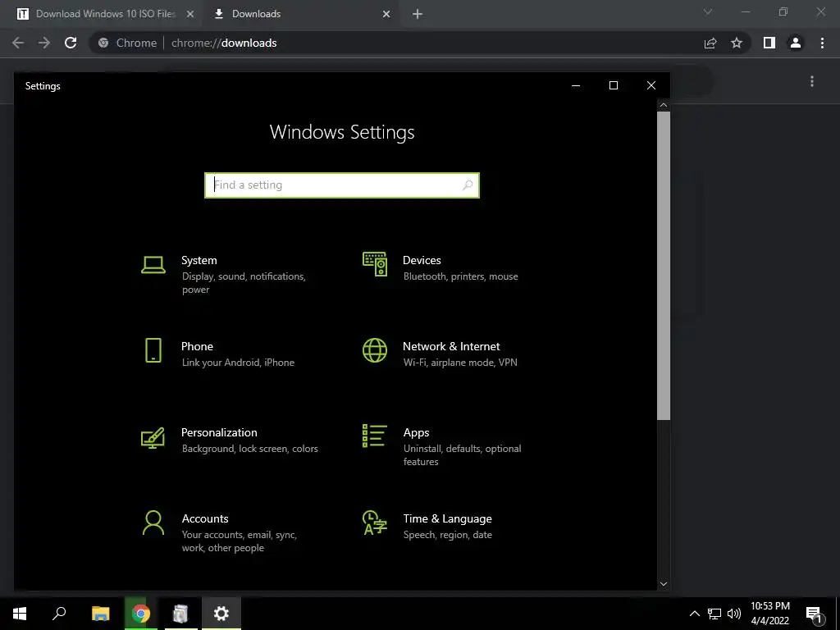Image resolution: width=840 pixels, height=630 pixels.
Task: Click the Network & Internet title
Action: coord(451,347)
